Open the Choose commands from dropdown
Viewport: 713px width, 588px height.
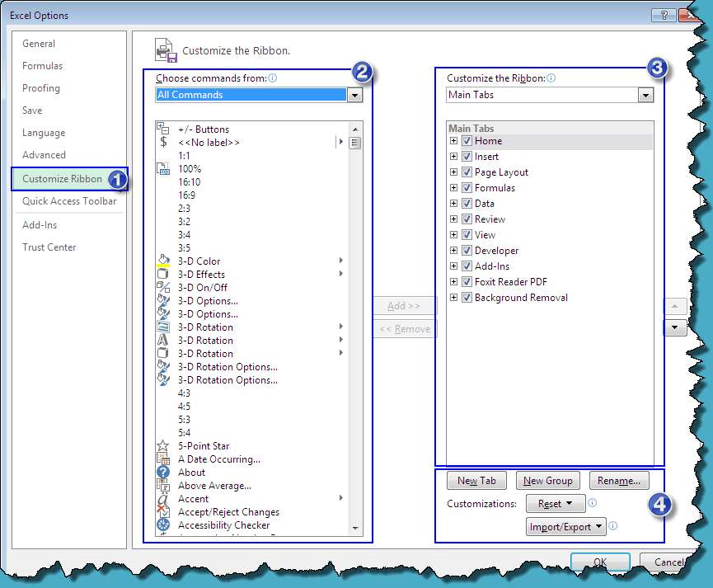click(354, 95)
